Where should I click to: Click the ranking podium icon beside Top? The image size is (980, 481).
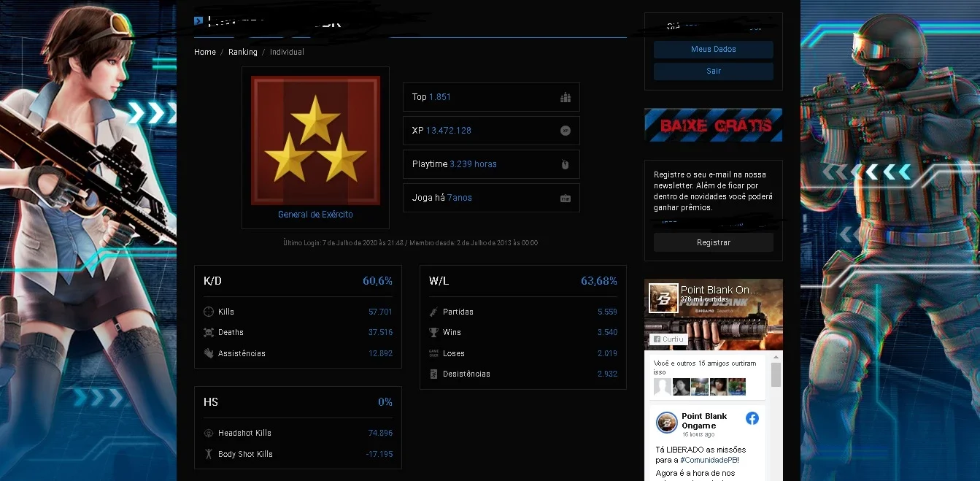(x=565, y=97)
